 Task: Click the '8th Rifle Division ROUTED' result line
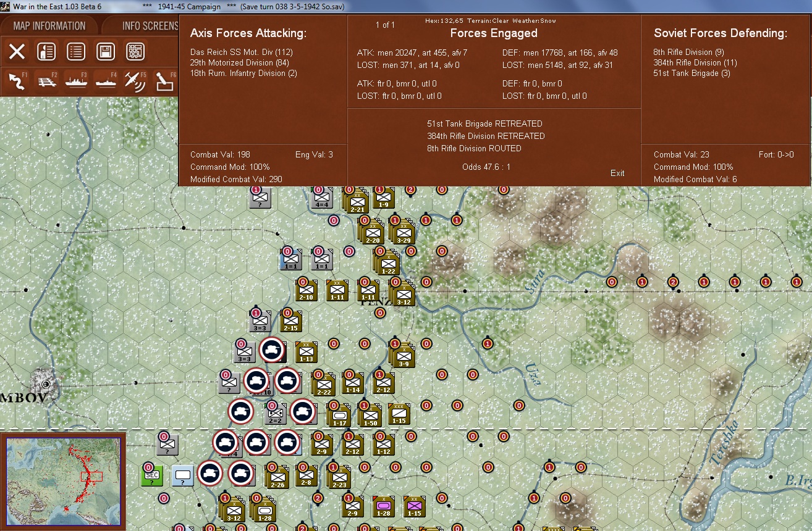[x=474, y=148]
